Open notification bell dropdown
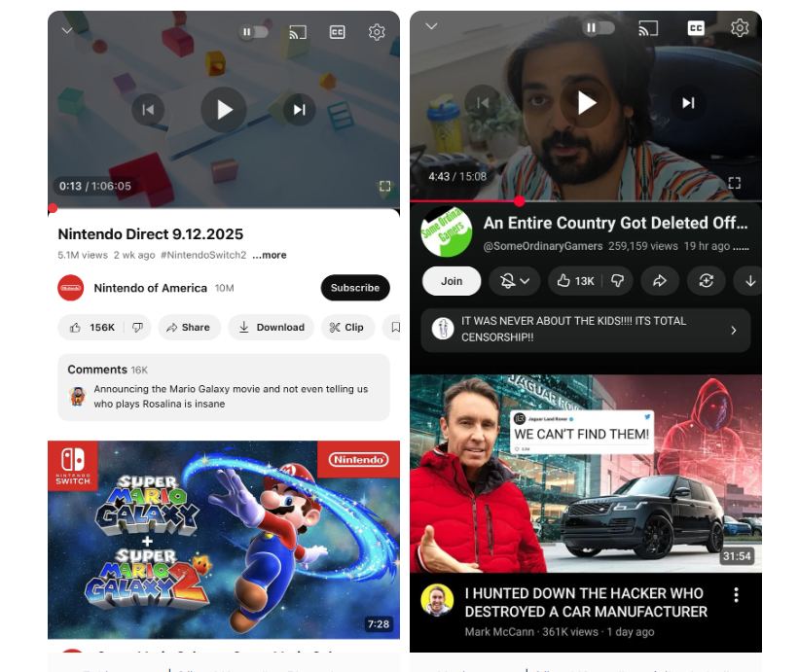This screenshot has width=799, height=672. pos(514,281)
